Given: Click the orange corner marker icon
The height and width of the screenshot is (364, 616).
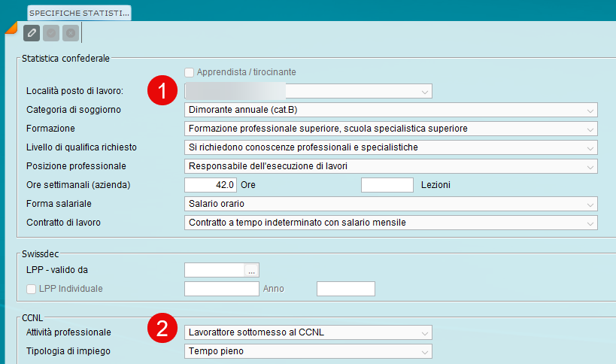Looking at the screenshot, I should 10,29.
